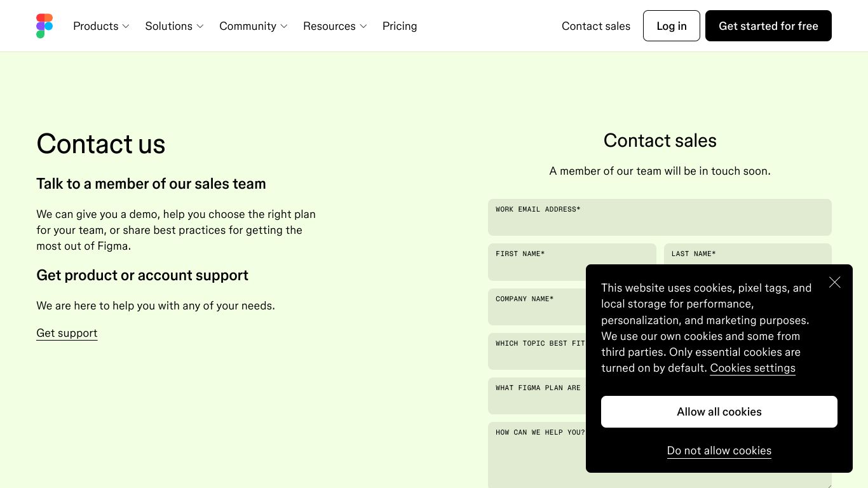This screenshot has height=488, width=868.
Task: Expand Solutions dropdown chevron
Action: 200,27
